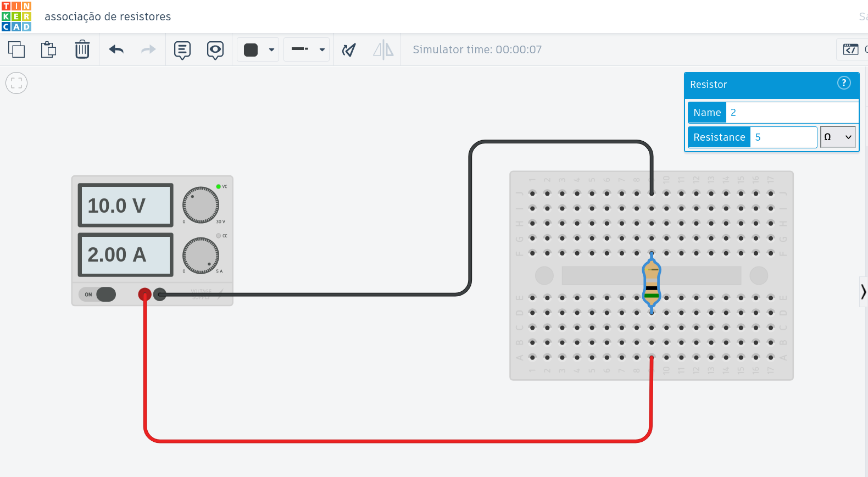Click the Redo arrow icon
This screenshot has height=477, width=868.
pos(148,49)
